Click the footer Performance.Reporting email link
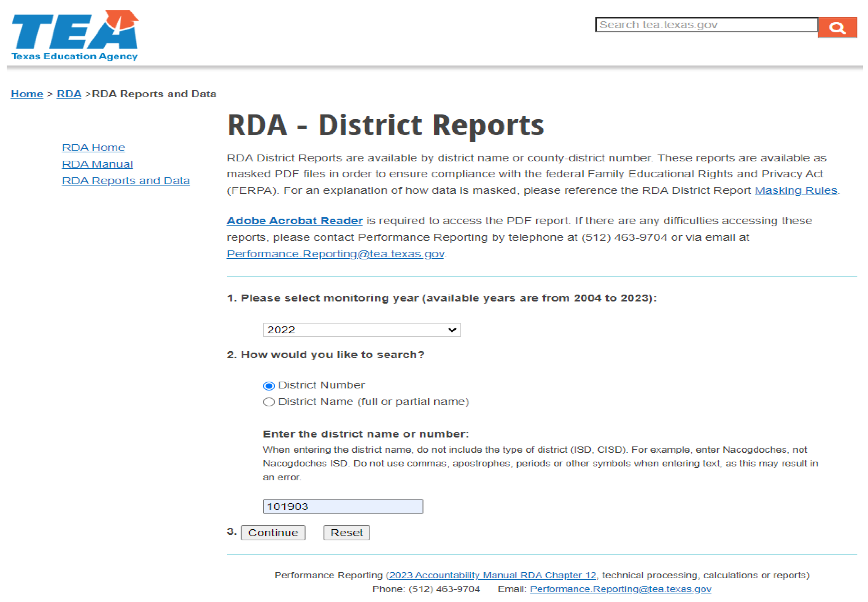The width and height of the screenshot is (868, 602). [x=620, y=589]
